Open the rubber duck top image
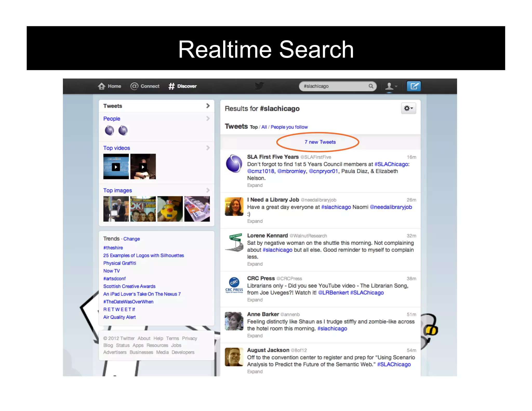This screenshot has height=411, width=532. click(170, 209)
